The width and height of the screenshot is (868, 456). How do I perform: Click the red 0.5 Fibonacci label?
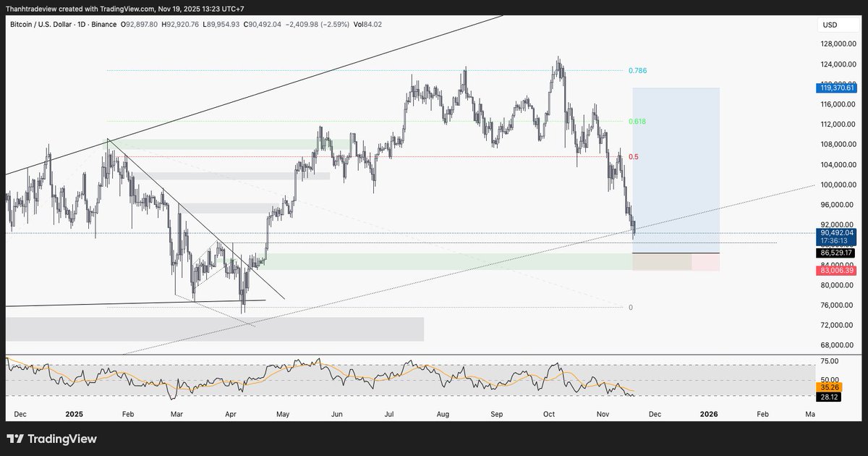coord(633,157)
